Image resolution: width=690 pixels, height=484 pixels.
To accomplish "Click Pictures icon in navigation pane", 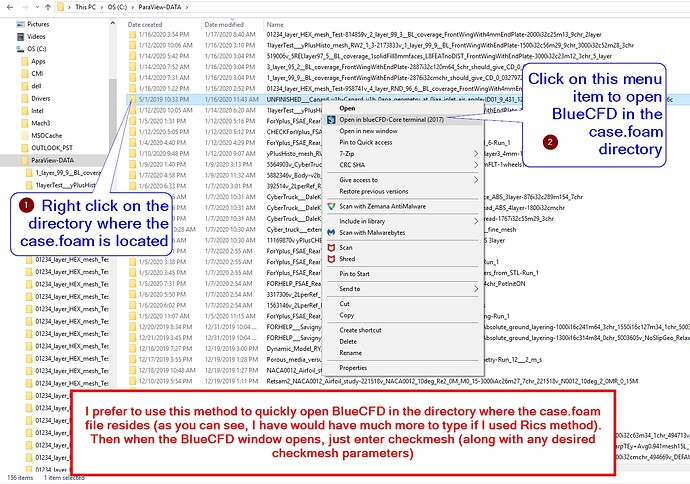I will coord(20,24).
